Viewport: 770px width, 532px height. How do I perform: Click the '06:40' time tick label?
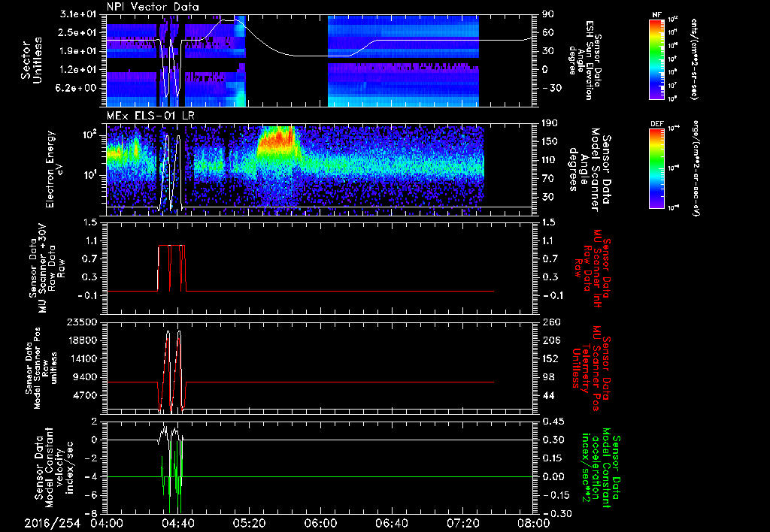[391, 523]
